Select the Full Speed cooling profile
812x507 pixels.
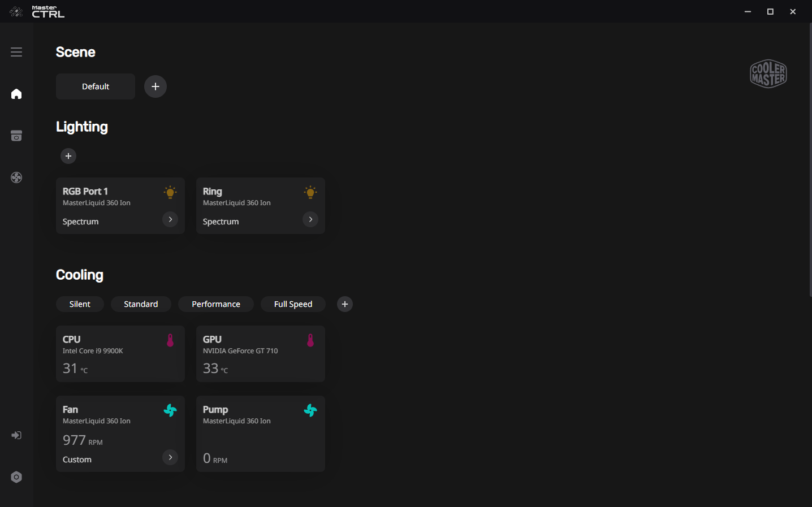coord(293,304)
